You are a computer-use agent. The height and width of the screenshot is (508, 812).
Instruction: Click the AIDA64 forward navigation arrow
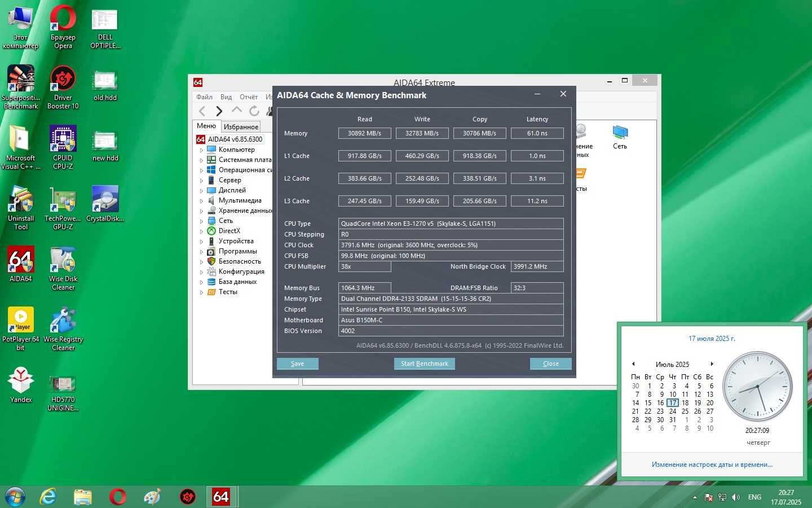coord(219,111)
